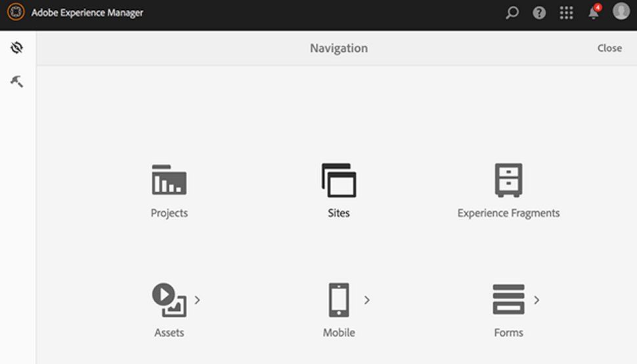Select the Navigation compass icon in sidebar
The image size is (637, 364).
16,47
